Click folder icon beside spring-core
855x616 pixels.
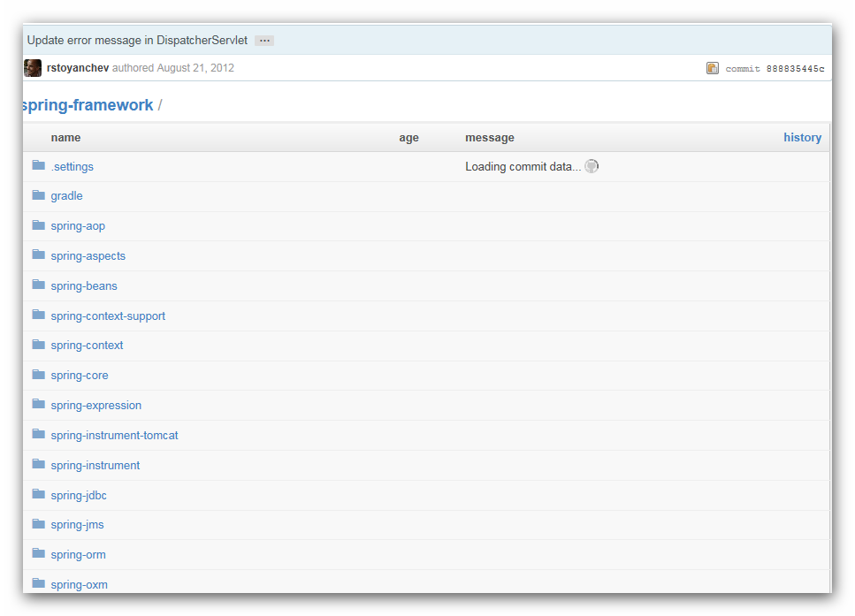[x=38, y=374]
